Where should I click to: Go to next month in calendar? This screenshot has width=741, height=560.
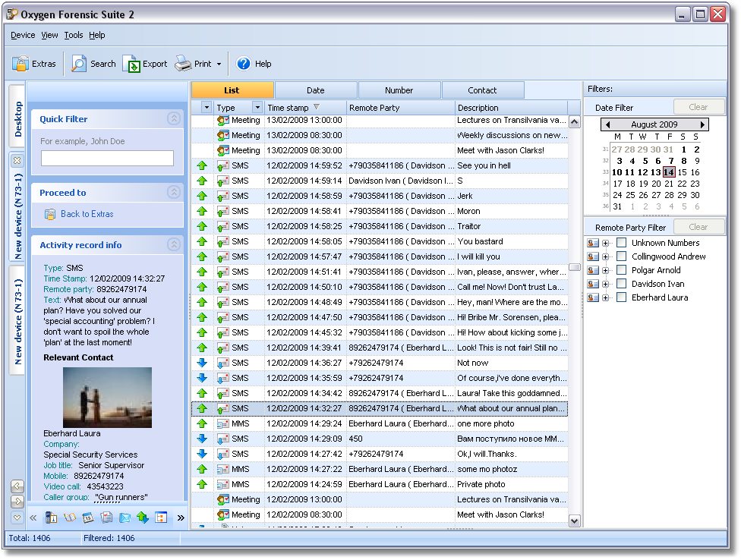coord(703,124)
